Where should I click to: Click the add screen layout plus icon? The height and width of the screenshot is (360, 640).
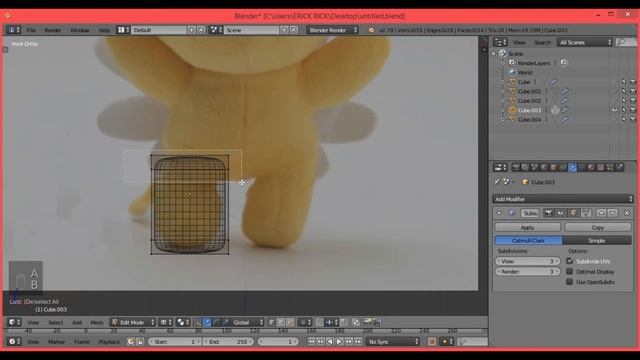pyautogui.click(x=192, y=30)
